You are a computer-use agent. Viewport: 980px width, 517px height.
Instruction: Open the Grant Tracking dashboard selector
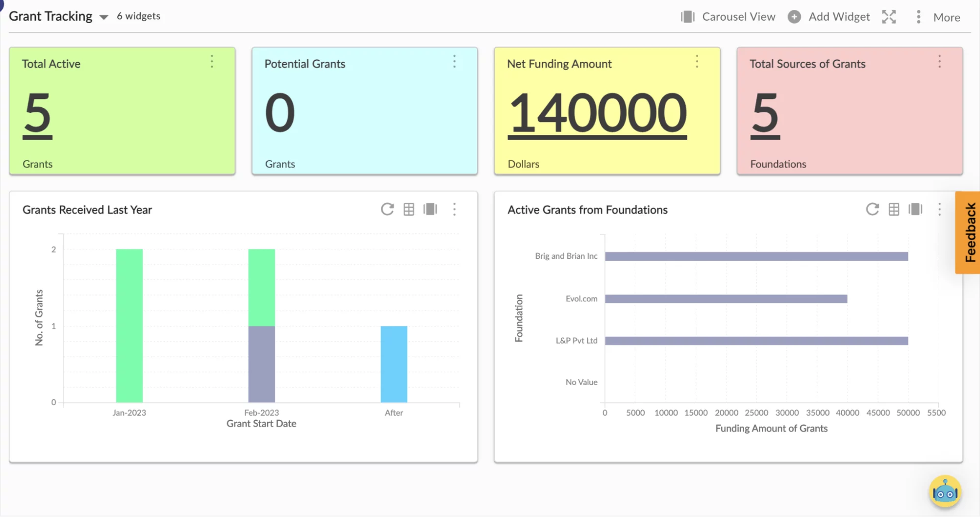pos(103,17)
